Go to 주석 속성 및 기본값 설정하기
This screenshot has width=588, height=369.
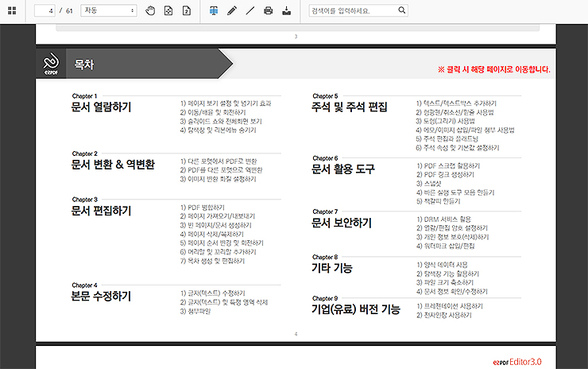457,148
